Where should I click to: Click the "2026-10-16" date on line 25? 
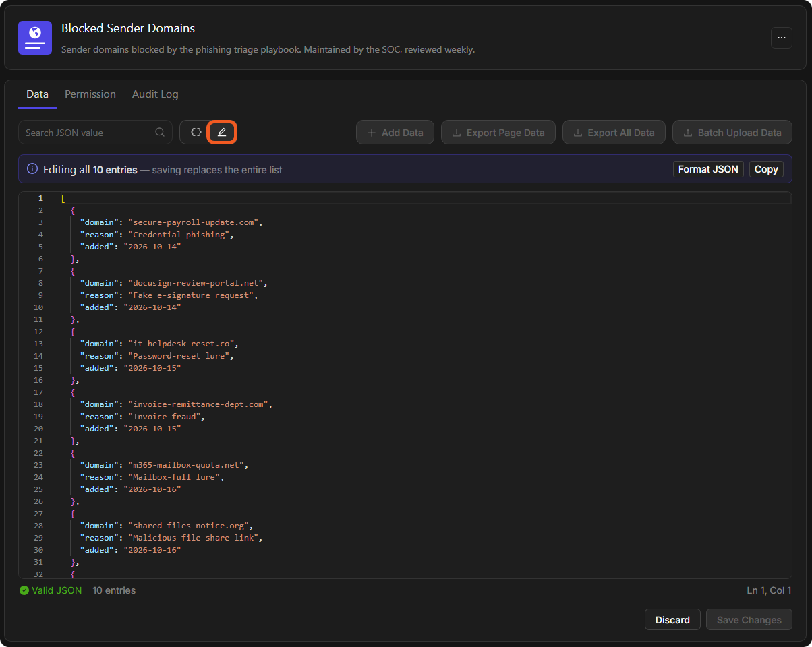pos(152,489)
